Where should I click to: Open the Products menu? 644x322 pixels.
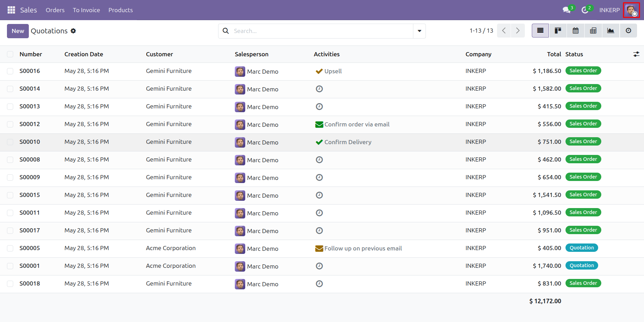click(121, 10)
